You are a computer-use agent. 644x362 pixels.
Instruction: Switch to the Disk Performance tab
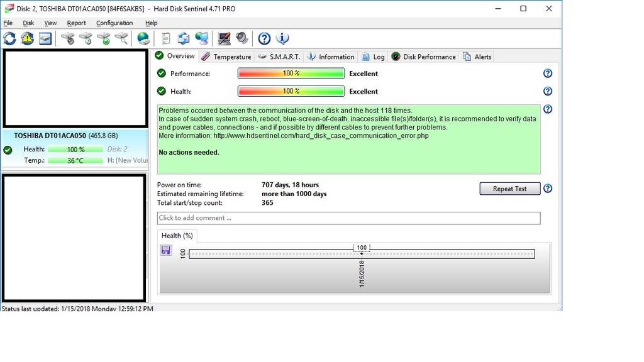423,57
